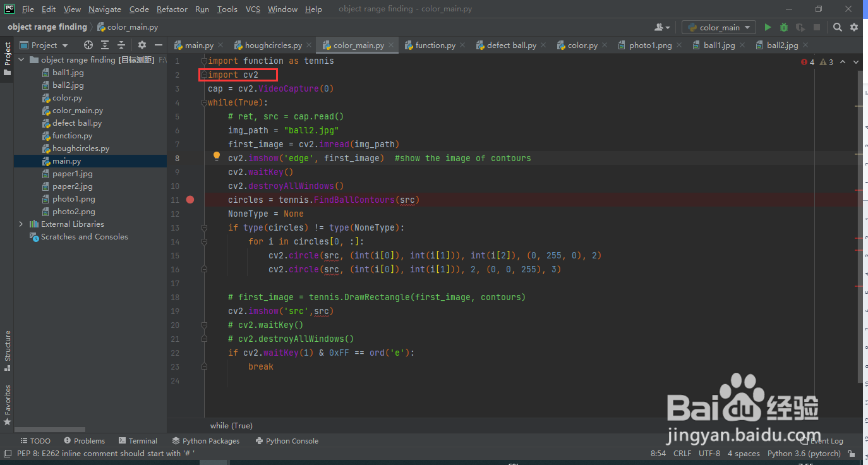
Task: Switch to the function.py editor tab
Action: tap(435, 45)
